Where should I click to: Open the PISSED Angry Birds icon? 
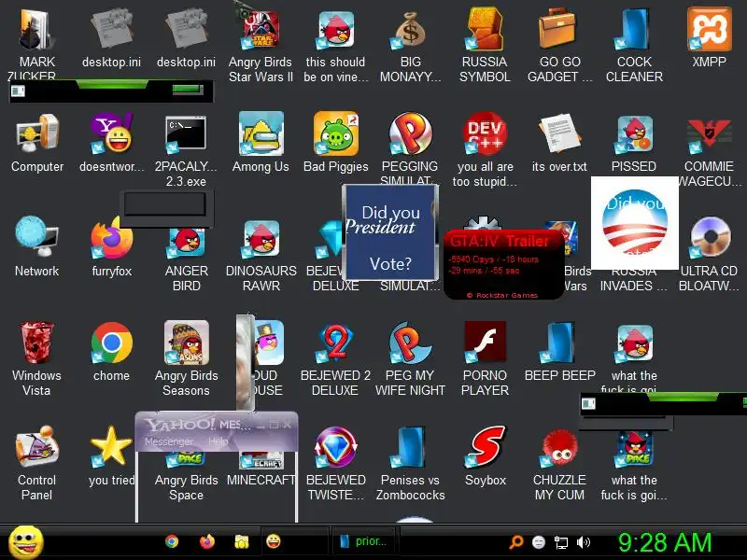[634, 134]
